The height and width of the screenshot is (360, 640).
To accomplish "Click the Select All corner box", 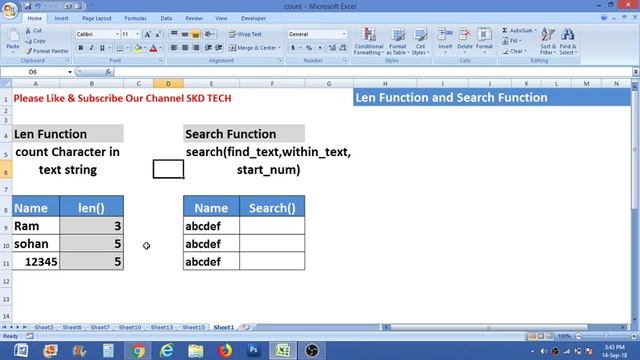I will (6, 84).
